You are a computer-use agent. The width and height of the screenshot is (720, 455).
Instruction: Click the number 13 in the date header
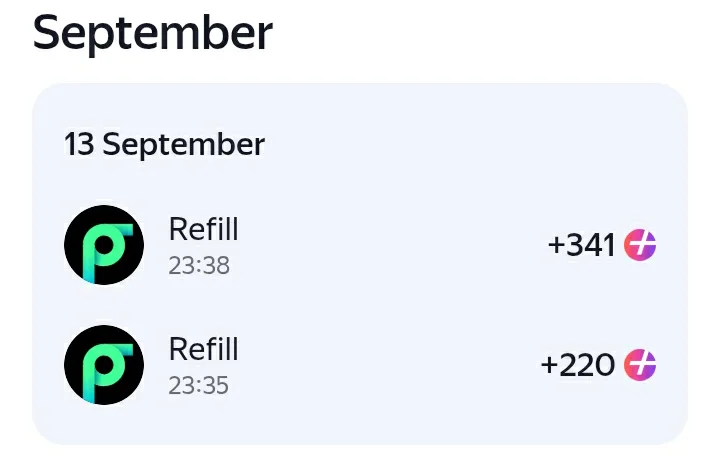[x=79, y=144]
